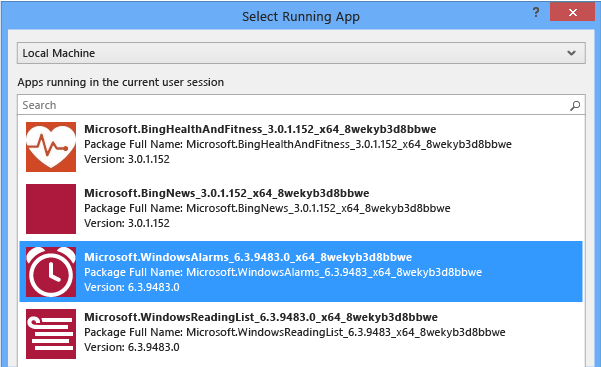Click Version 6.3.9483.0 under WindowsAlarms
Viewport: 601px width, 367px height.
click(x=132, y=287)
